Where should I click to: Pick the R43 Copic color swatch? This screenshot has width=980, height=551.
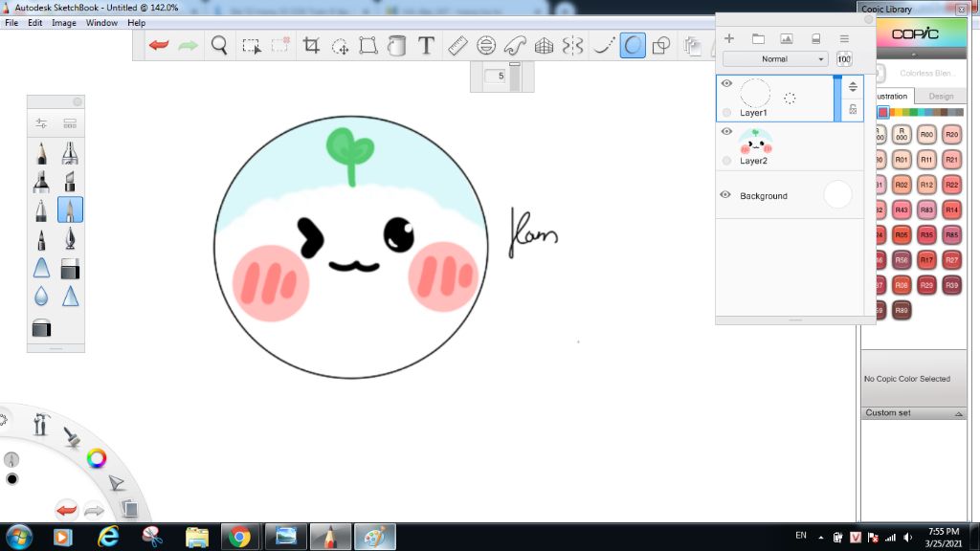[902, 209]
